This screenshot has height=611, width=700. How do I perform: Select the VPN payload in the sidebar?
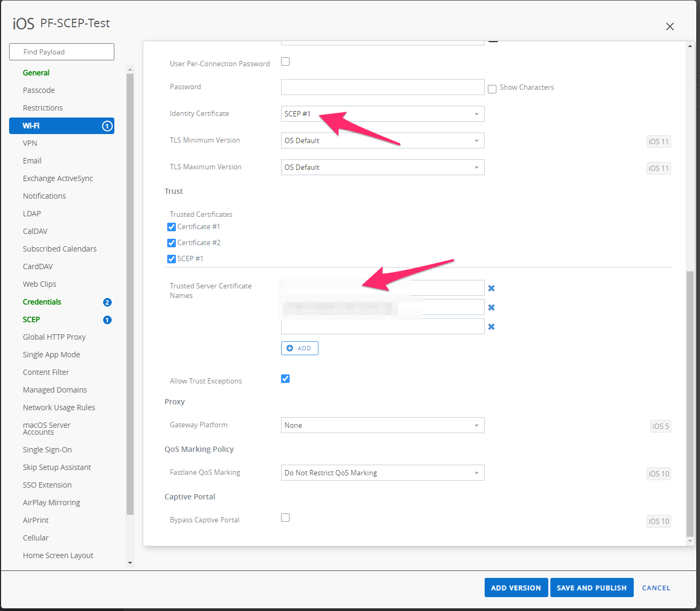30,143
